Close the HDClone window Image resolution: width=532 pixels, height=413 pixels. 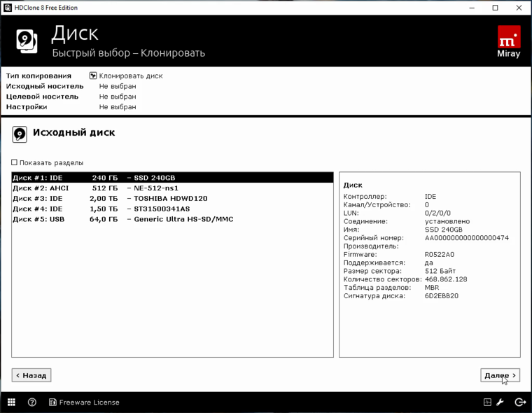tap(519, 8)
